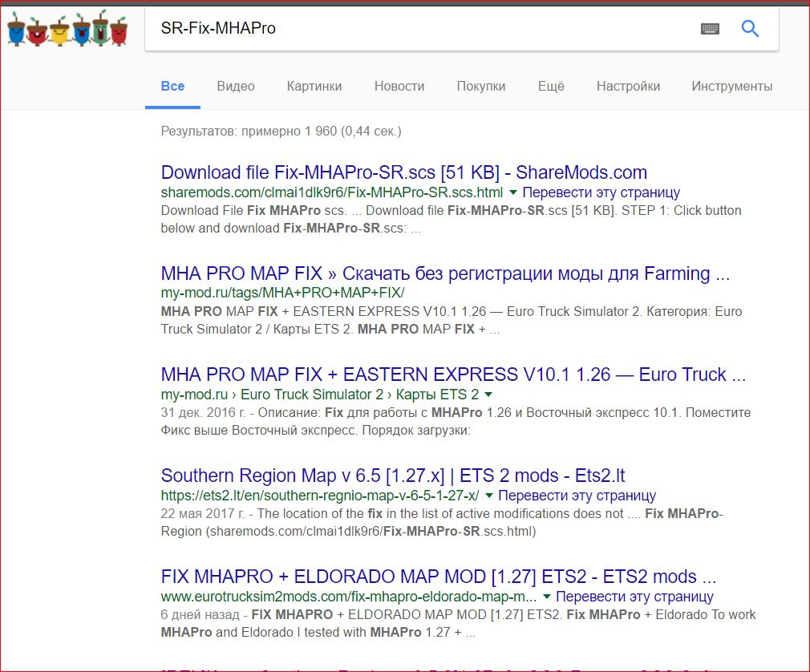Open the Покупки tab

(481, 87)
